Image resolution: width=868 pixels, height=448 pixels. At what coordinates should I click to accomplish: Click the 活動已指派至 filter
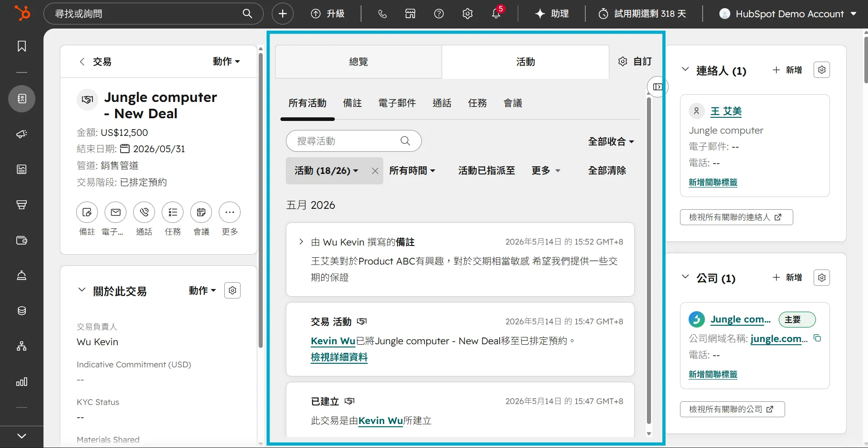(487, 171)
